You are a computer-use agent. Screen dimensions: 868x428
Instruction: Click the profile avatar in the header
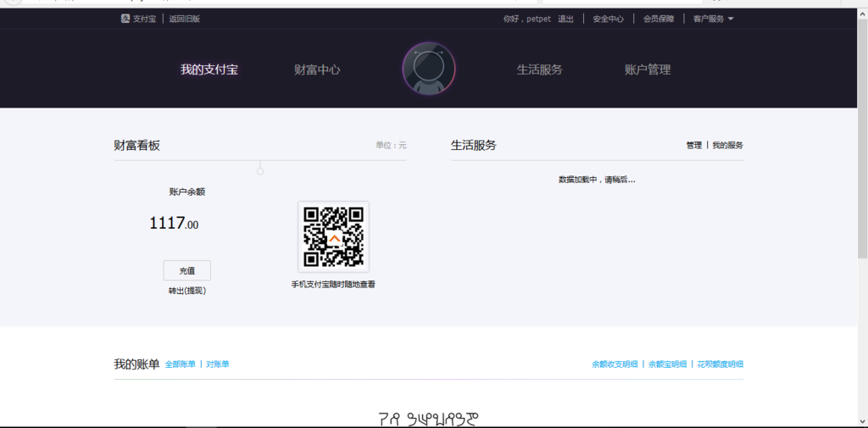coord(428,69)
